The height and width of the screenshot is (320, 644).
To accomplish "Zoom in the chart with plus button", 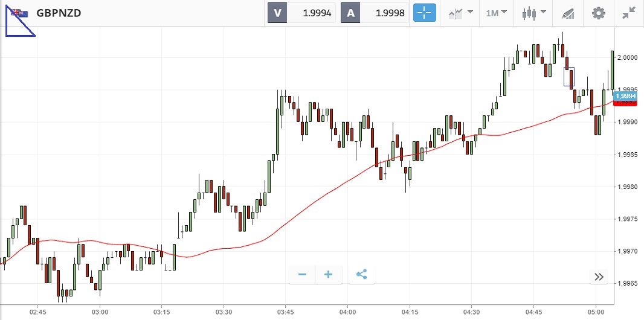I will [329, 275].
